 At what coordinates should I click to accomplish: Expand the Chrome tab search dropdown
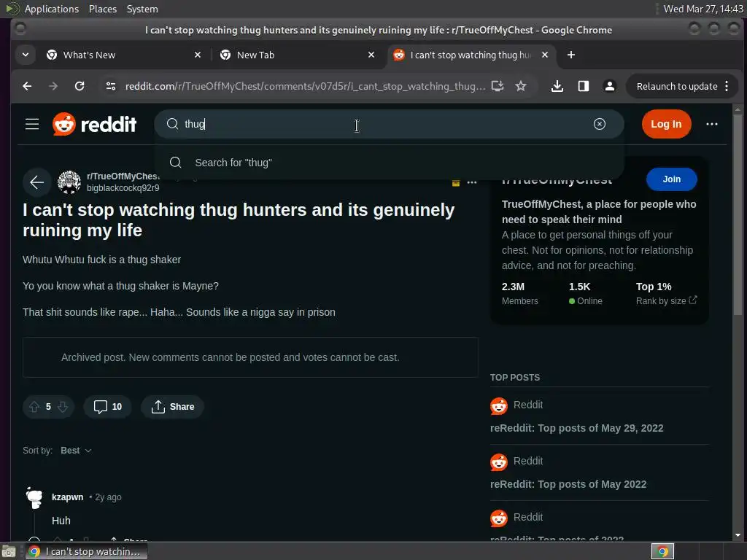[26, 55]
